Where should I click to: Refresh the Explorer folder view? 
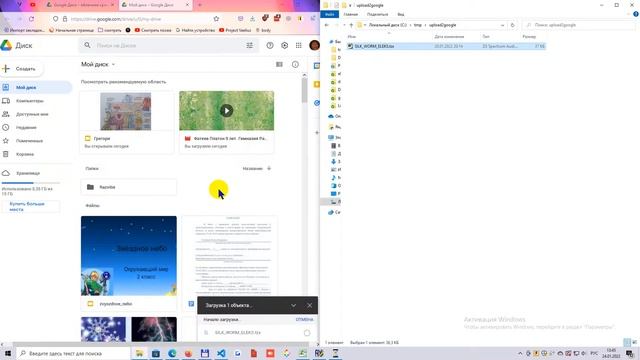[x=513, y=25]
